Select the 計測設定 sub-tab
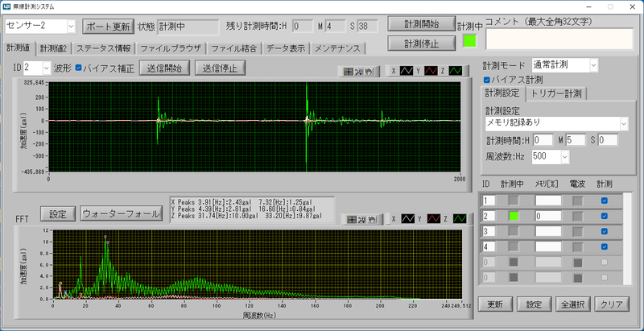644x331 pixels. pyautogui.click(x=502, y=93)
